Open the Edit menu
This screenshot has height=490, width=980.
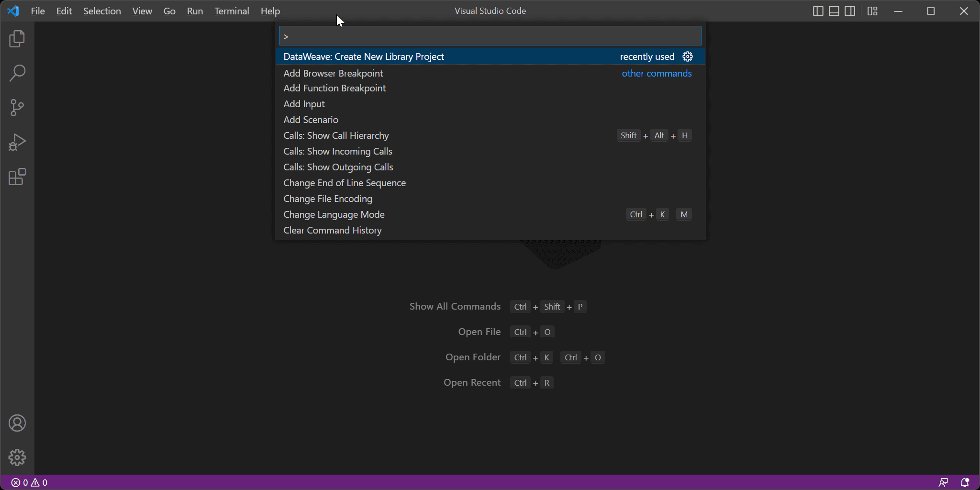click(64, 11)
